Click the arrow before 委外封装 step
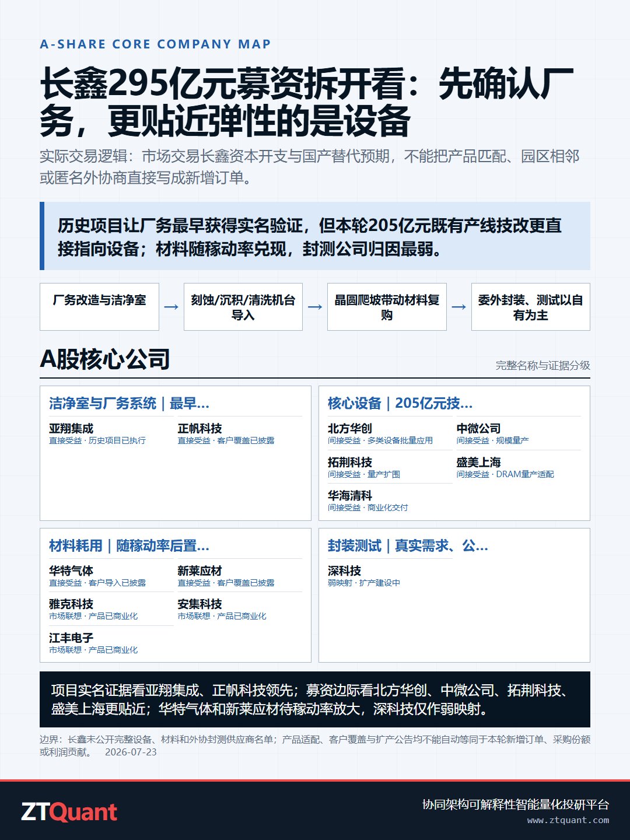This screenshot has width=630, height=840. pyautogui.click(x=459, y=307)
